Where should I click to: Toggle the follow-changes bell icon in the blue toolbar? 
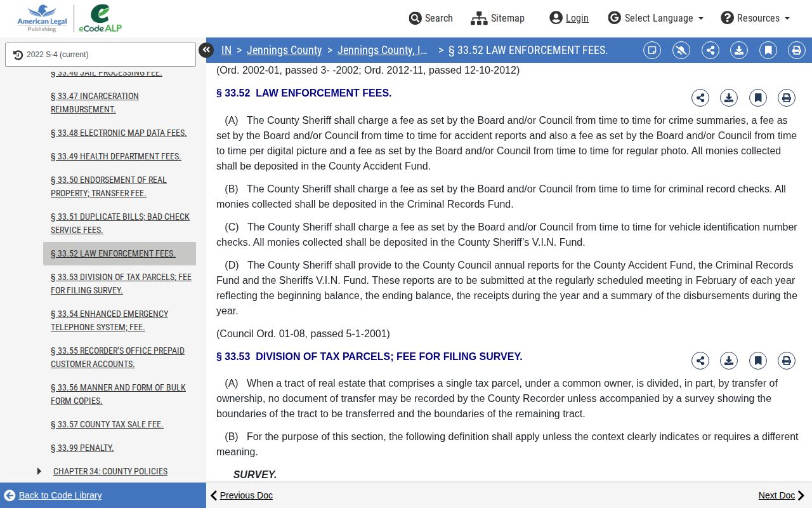(681, 50)
